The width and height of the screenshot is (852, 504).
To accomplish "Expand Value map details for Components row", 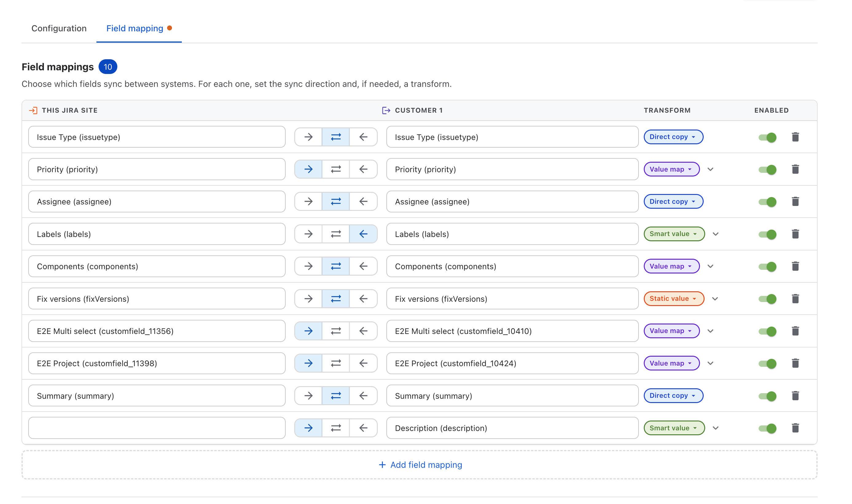I will (x=710, y=266).
